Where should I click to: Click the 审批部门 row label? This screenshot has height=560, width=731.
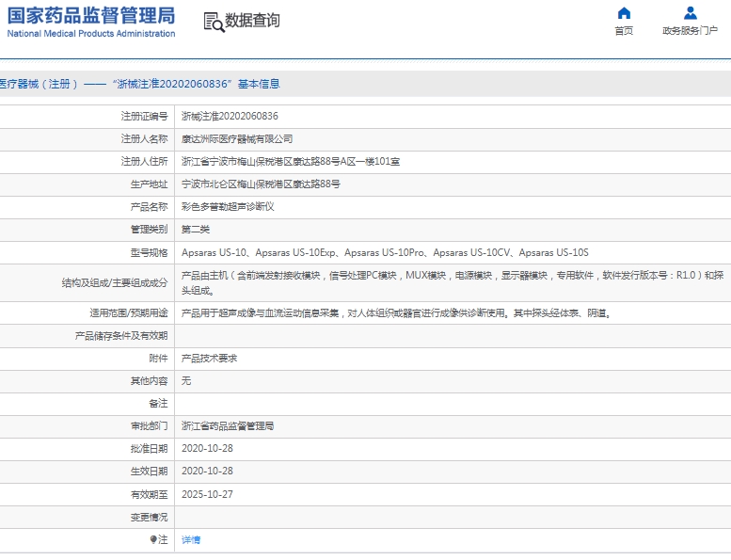tap(150, 426)
